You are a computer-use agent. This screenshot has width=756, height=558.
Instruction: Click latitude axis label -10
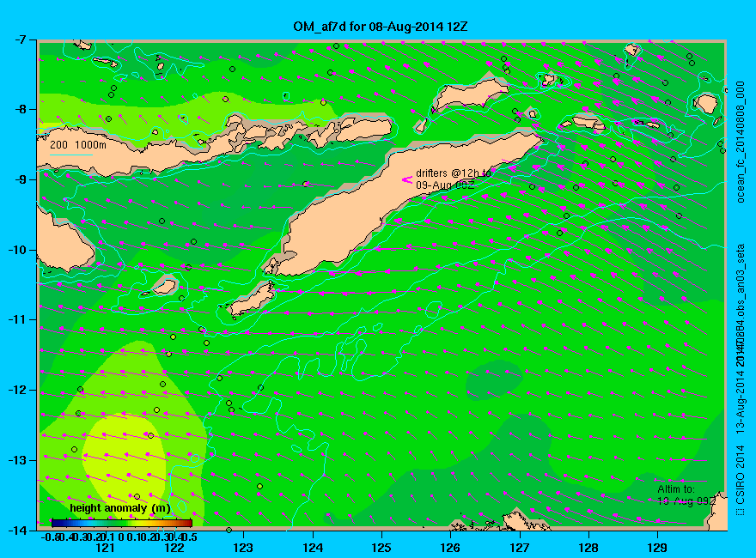tap(16, 250)
